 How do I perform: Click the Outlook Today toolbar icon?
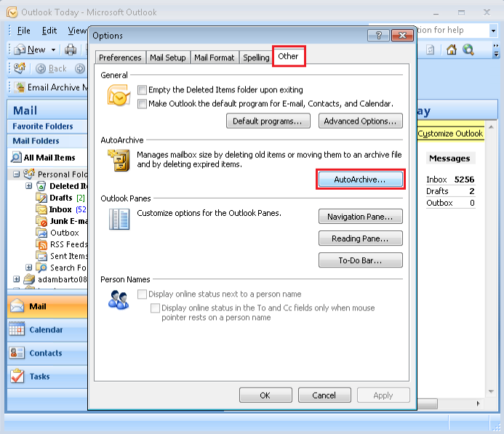[x=20, y=68]
